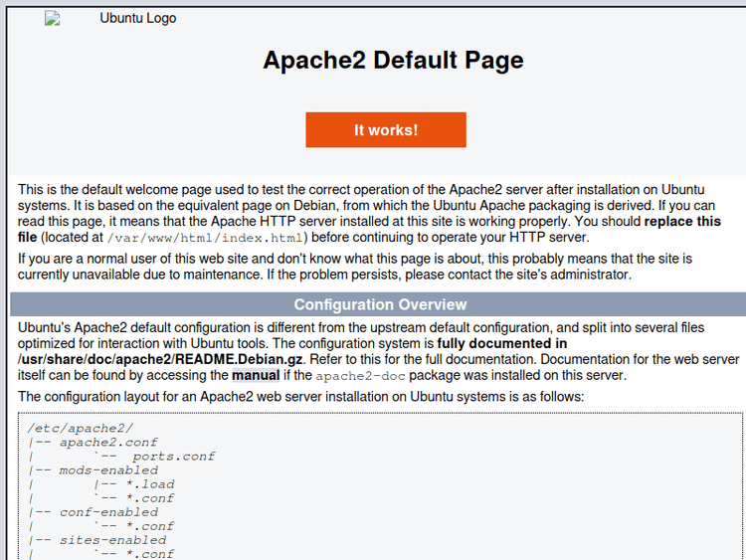
Task: Click the orange "It works!" banner
Action: tap(385, 130)
